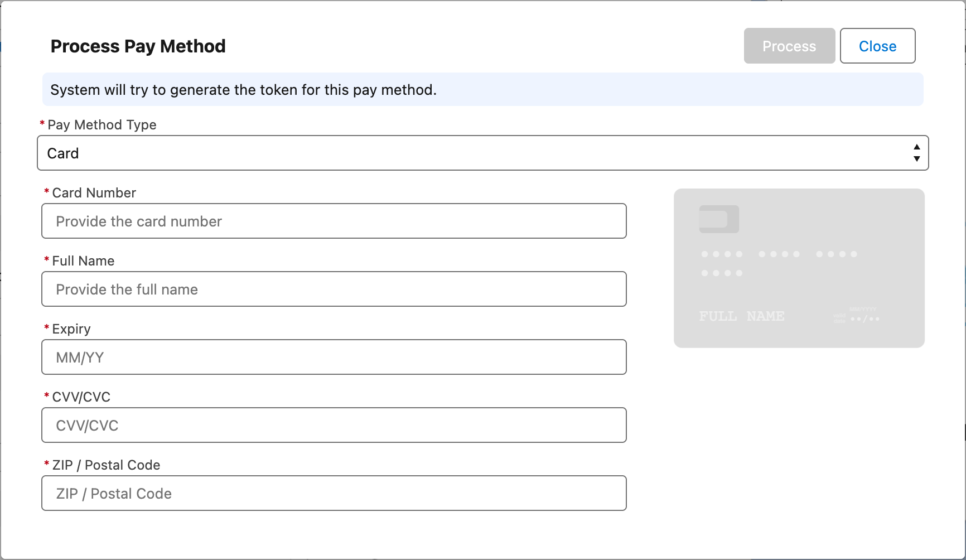
Task: Focus the ZIP / Postal Code field
Action: pyautogui.click(x=334, y=493)
